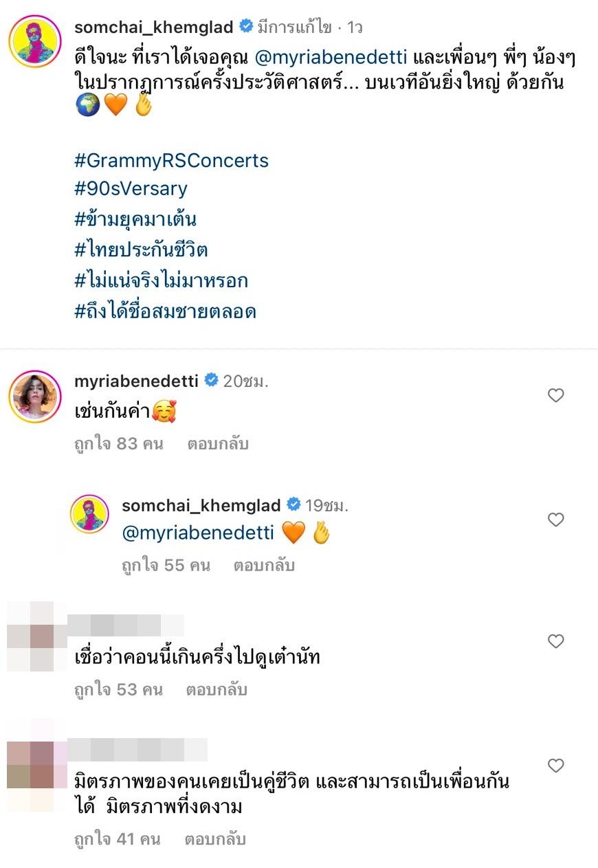Like myriabenedetti's comment with the heart
This screenshot has width=598, height=868.
[555, 395]
